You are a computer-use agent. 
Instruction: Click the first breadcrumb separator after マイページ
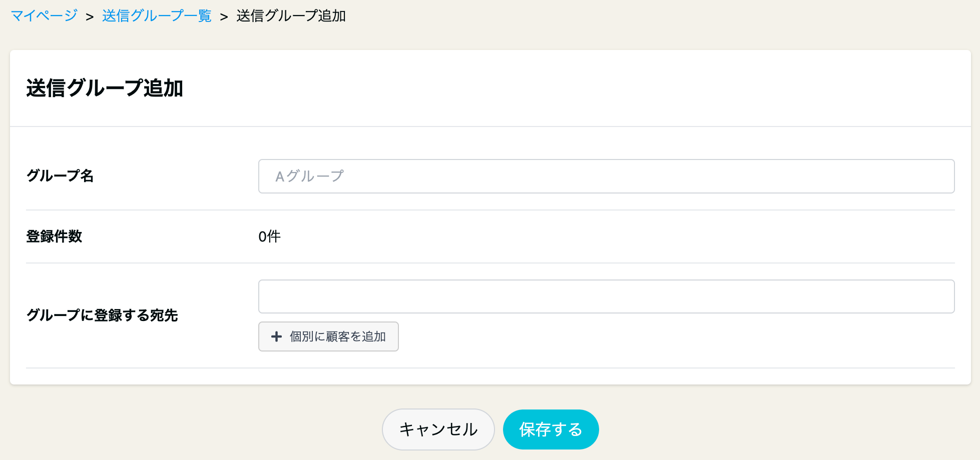coord(90,17)
